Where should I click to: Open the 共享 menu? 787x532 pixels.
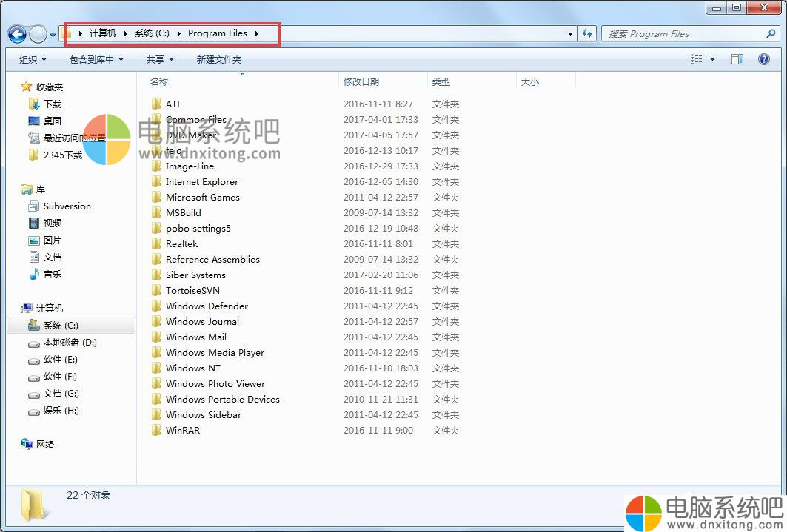click(160, 60)
